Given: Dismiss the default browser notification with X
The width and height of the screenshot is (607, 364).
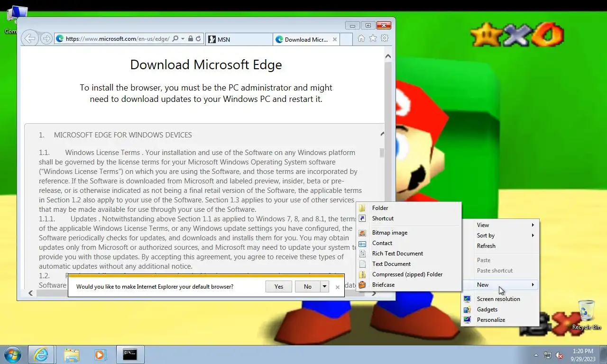Looking at the screenshot, I should [338, 287].
